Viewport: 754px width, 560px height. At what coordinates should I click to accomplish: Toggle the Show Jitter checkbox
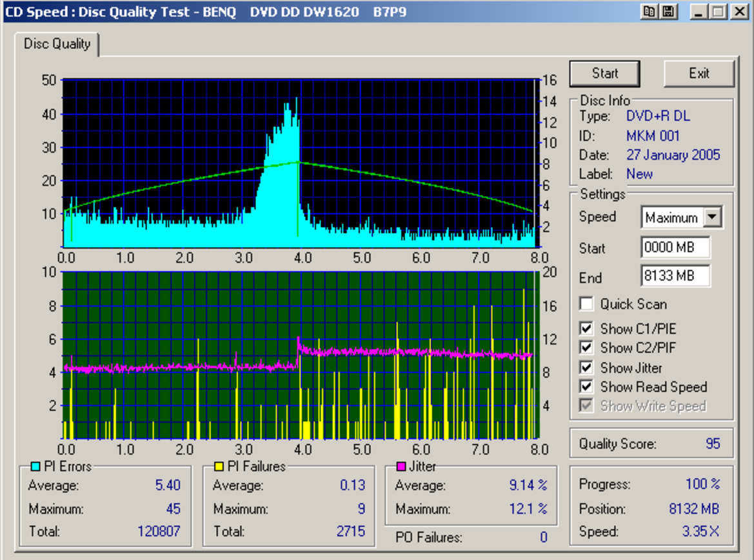point(586,368)
